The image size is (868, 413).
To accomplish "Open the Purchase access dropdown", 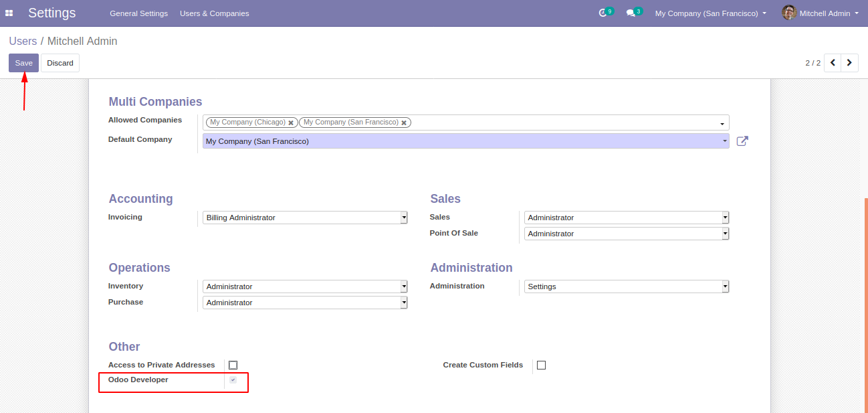I will tap(305, 303).
